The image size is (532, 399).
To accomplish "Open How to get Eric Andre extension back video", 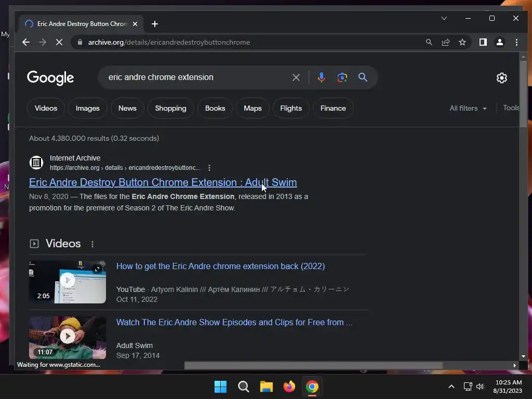I will point(220,267).
